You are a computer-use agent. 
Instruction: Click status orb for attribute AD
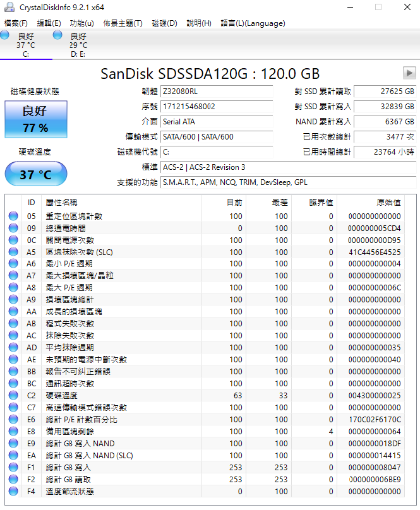[x=13, y=347]
